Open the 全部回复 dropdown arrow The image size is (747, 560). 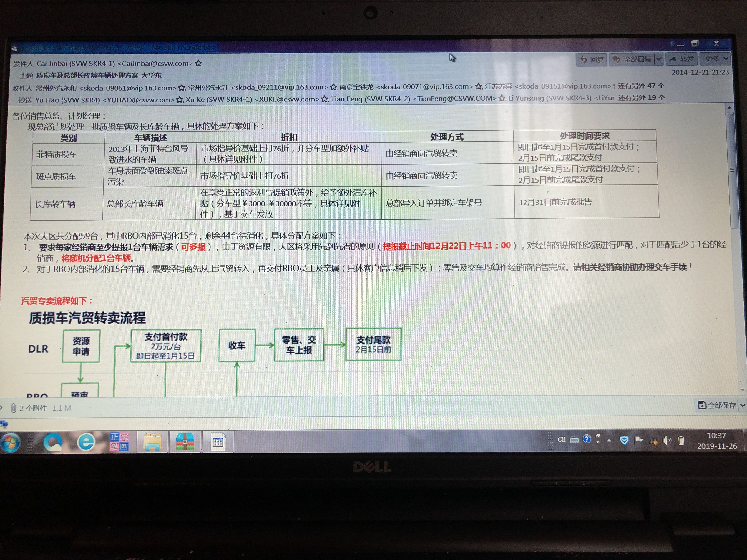(x=658, y=59)
